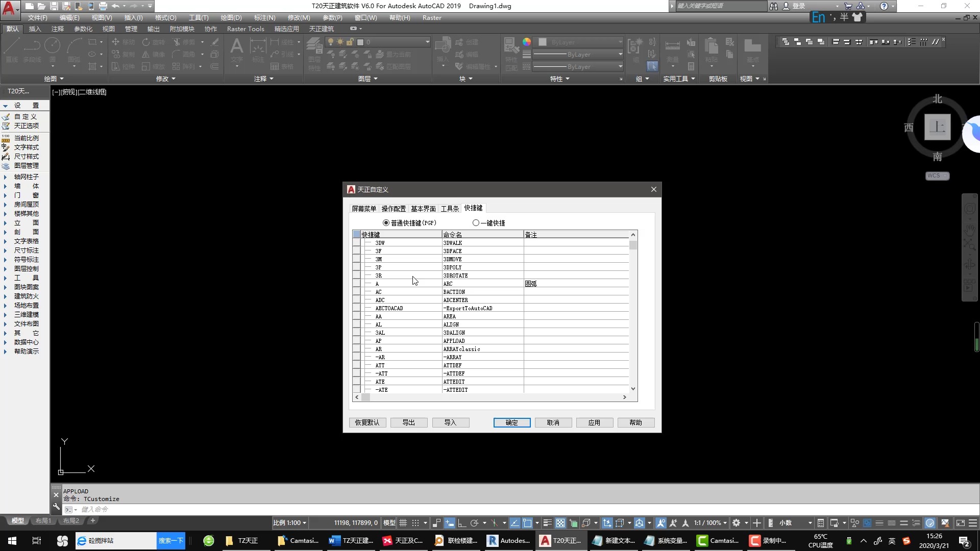Click the 尺寸样式 icon in the sidebar
The height and width of the screenshot is (551, 980).
pos(6,157)
